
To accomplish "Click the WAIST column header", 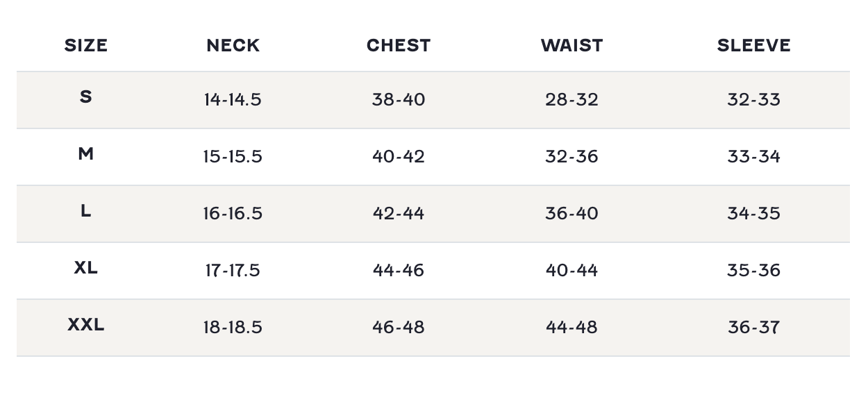I will coord(571,46).
